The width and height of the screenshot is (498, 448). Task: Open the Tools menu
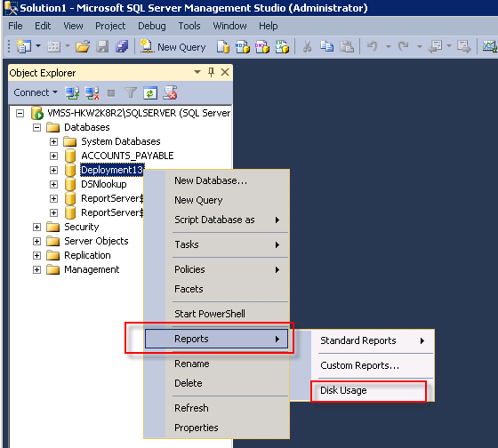[x=189, y=26]
